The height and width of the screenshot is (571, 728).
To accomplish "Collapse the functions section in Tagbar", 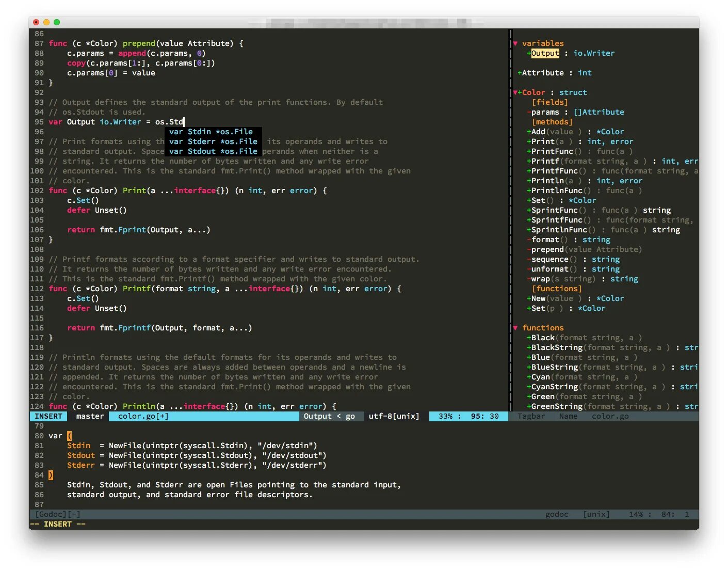I will [x=515, y=328].
